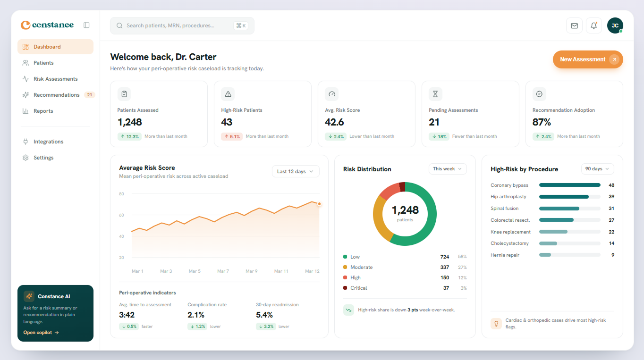Open Integrations in sidebar

(x=55, y=142)
